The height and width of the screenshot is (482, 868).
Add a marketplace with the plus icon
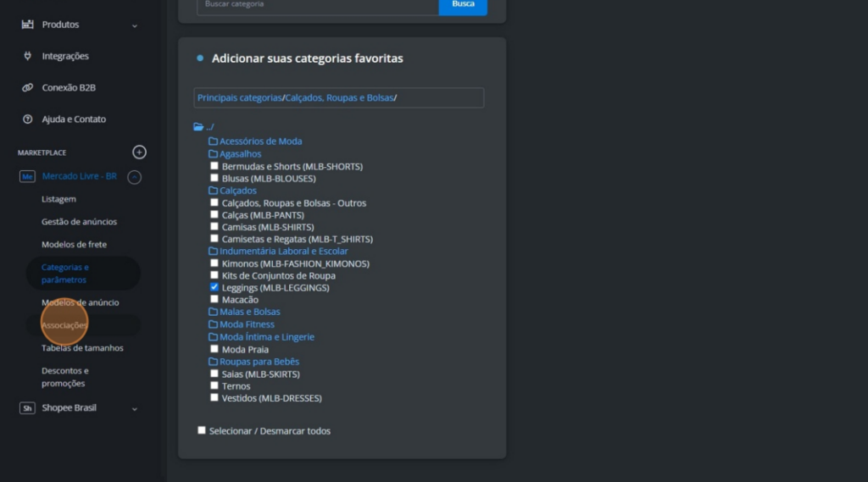pyautogui.click(x=140, y=152)
